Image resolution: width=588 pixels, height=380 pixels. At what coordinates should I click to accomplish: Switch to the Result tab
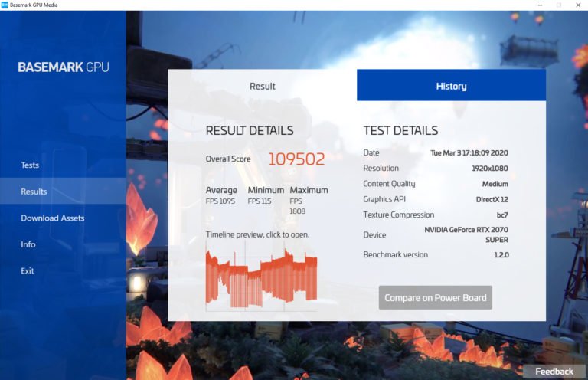point(262,86)
